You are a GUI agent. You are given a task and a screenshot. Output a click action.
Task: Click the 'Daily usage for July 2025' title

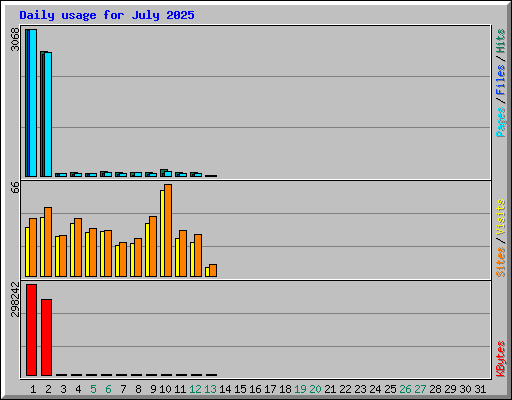pyautogui.click(x=107, y=15)
